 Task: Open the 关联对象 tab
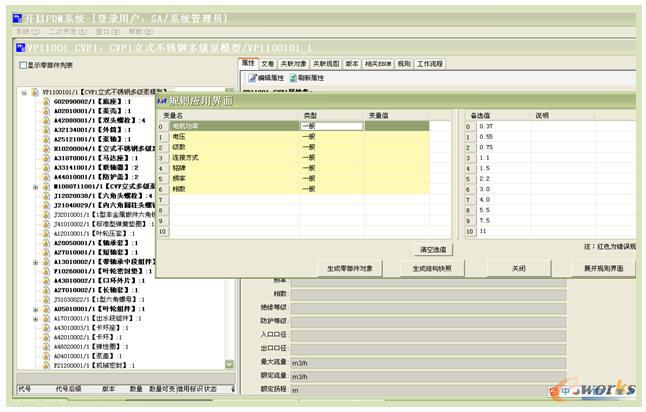click(x=292, y=63)
